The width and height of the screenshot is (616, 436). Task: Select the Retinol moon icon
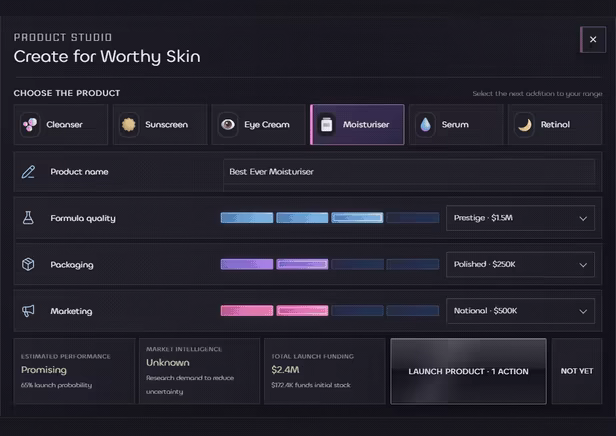pyautogui.click(x=524, y=125)
